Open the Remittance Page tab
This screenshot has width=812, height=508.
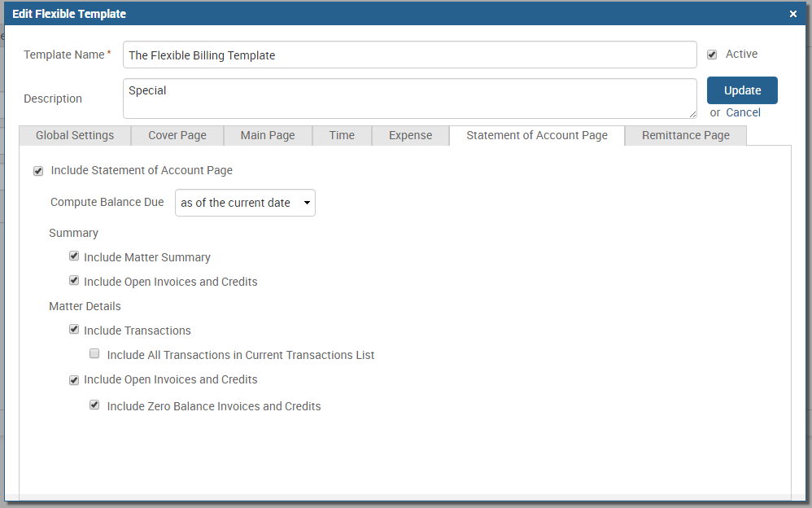[685, 136]
